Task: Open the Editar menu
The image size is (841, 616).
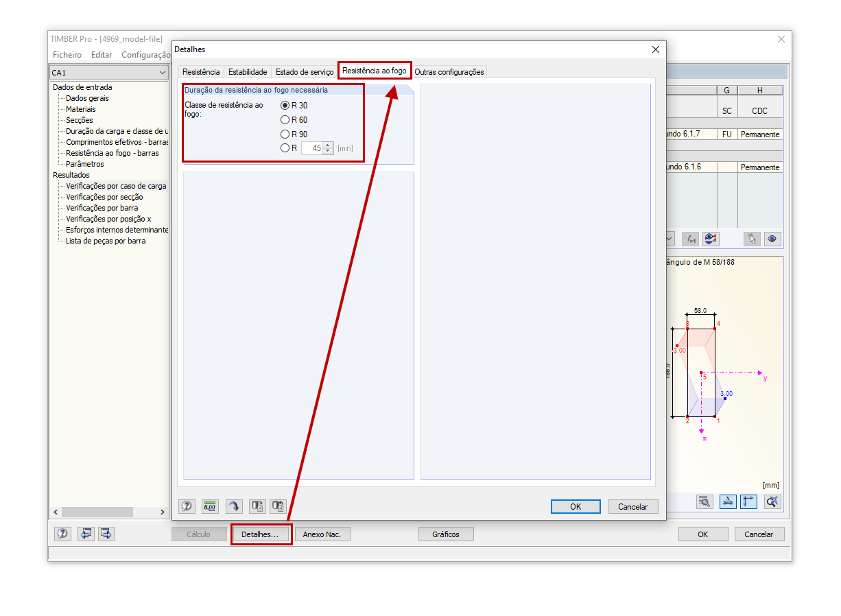Action: [102, 55]
